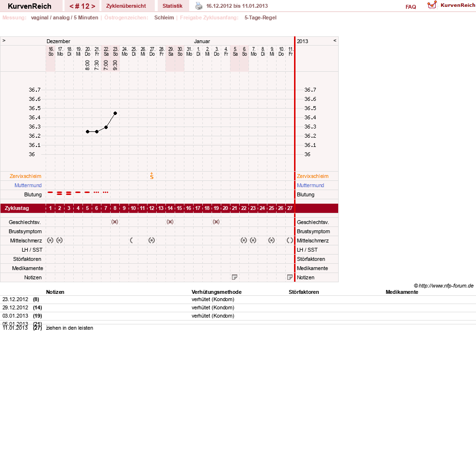476x466 pixels.
Task: Go to previous cycle with the < arrow
Action: point(71,6)
